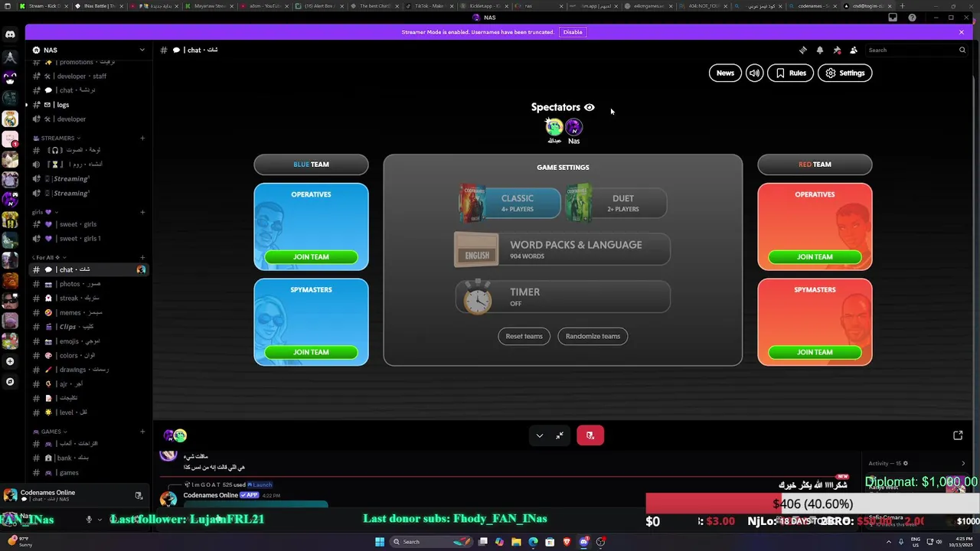
Task: Open the logs channel
Action: [x=89, y=105]
